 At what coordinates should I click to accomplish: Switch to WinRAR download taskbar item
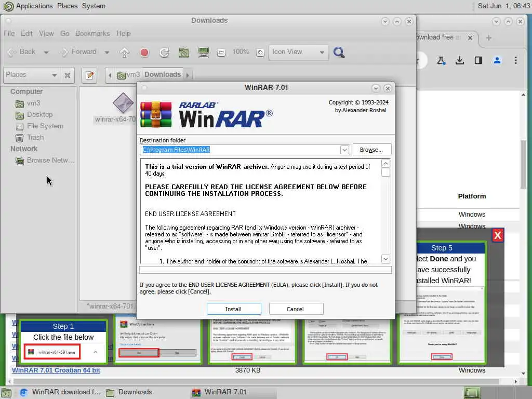60,392
